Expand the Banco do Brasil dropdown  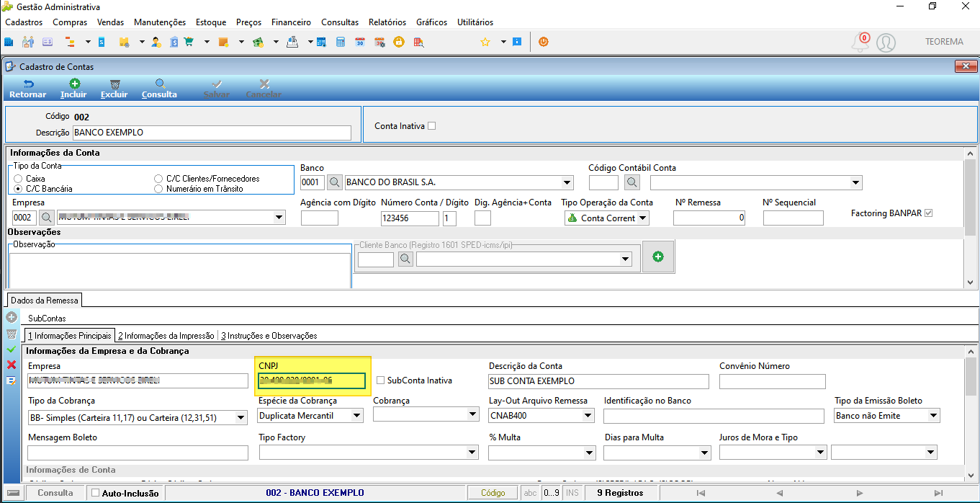[x=567, y=182]
